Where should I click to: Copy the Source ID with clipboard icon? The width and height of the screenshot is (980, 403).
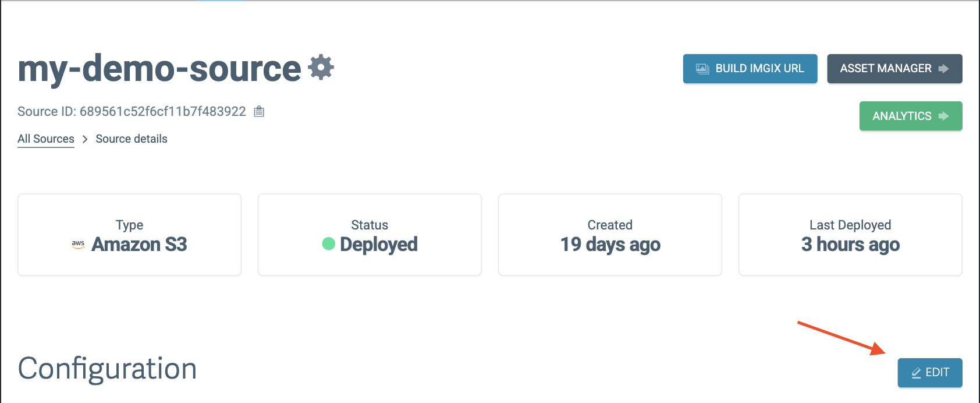260,111
